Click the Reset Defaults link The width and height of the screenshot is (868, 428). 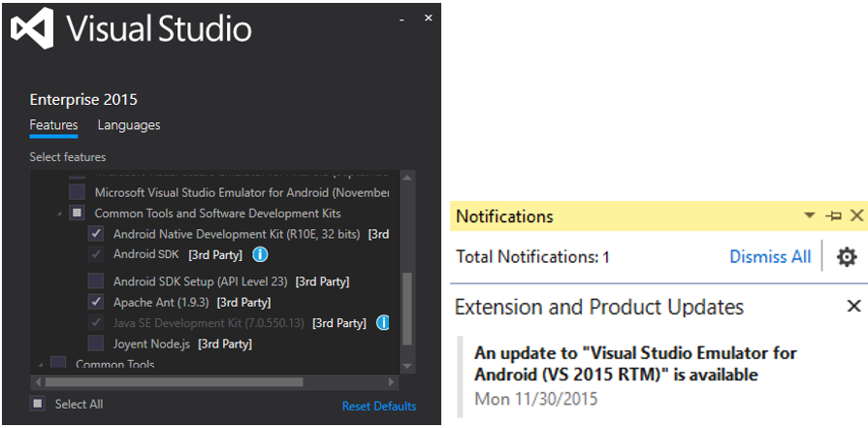[x=379, y=406]
